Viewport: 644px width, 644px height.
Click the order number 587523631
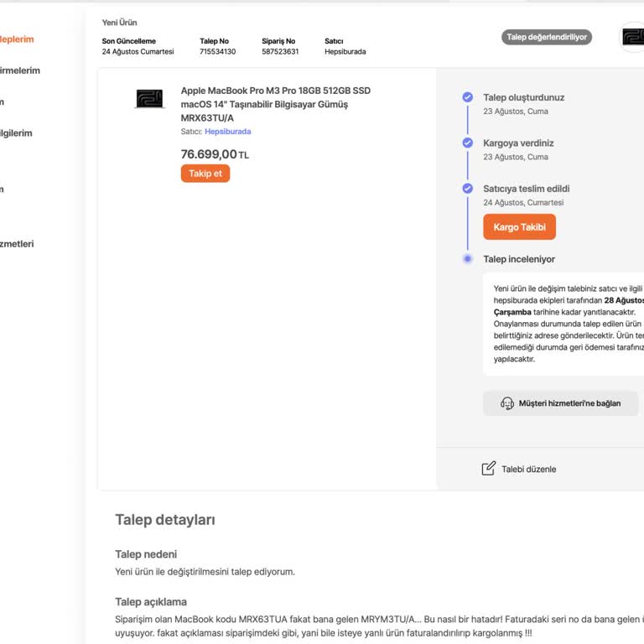(x=280, y=51)
